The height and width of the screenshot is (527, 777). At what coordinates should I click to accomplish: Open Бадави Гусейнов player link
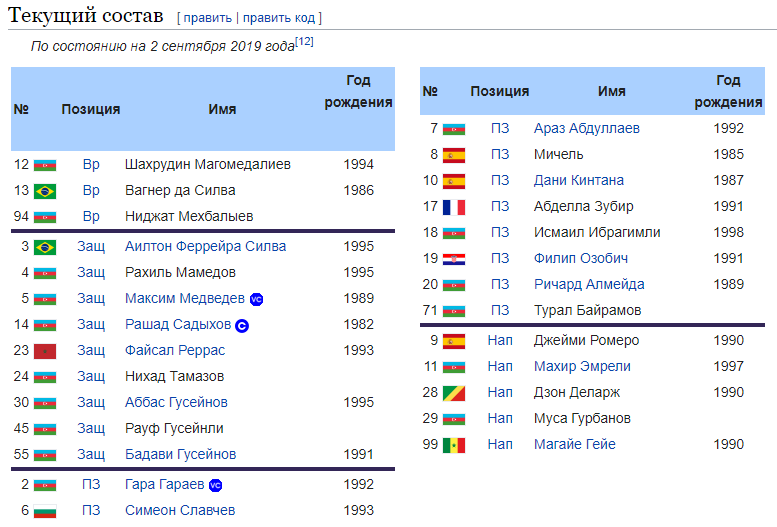(x=180, y=455)
